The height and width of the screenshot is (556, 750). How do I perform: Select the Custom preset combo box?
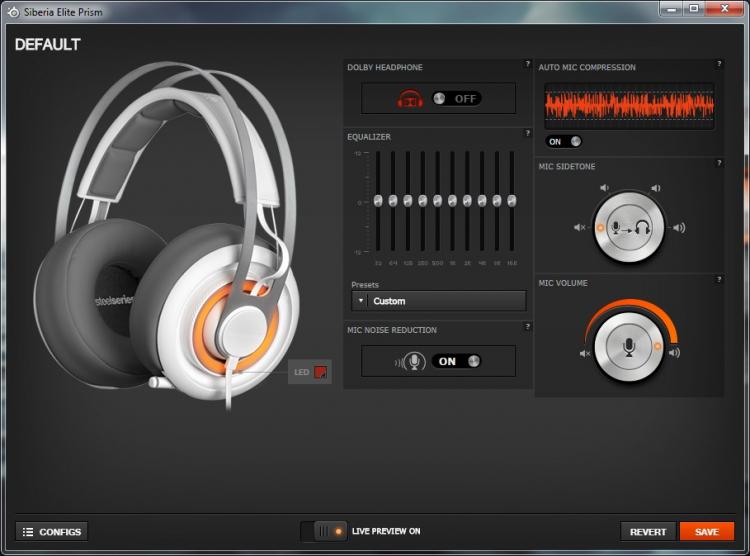pyautogui.click(x=439, y=301)
